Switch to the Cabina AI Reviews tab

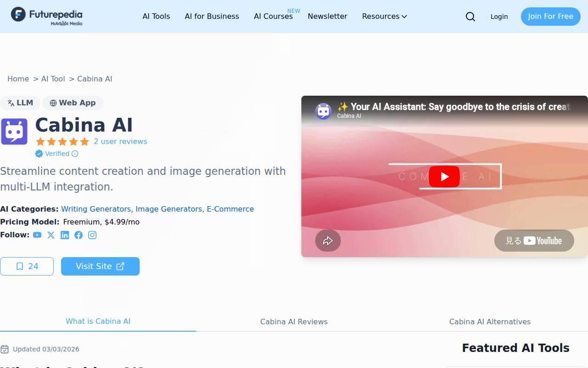click(x=294, y=322)
